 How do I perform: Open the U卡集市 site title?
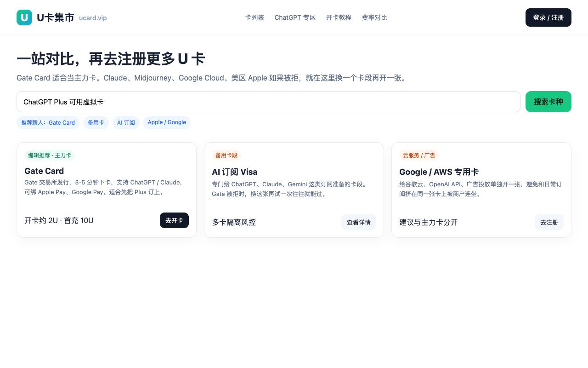pyautogui.click(x=56, y=17)
